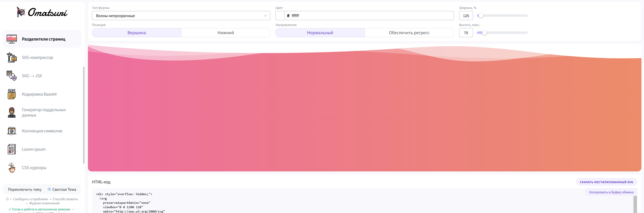Open CSS-курсоры page
Image resolution: width=644 pixels, height=213 pixels.
click(x=42, y=168)
